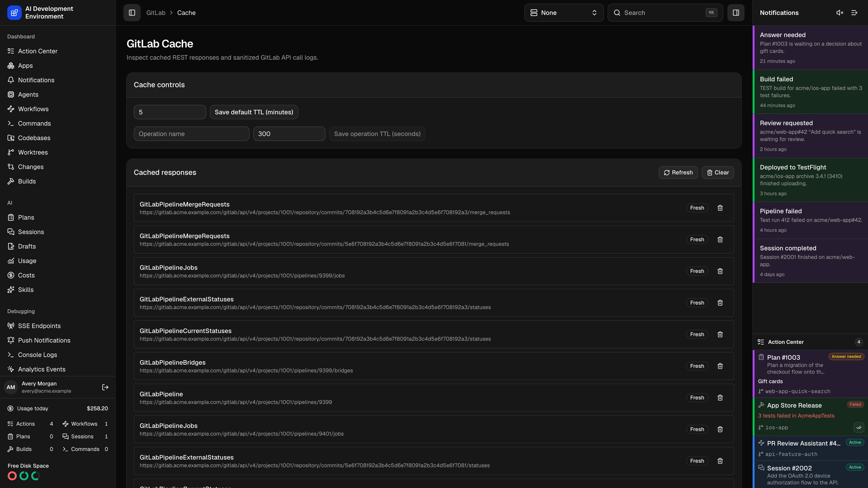This screenshot has height=488, width=868.
Task: Go to Workflows in the sidebar
Action: [x=58, y=109]
